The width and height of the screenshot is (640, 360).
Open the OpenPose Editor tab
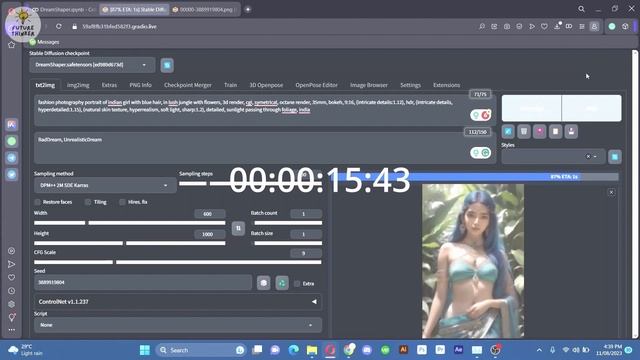tap(316, 85)
